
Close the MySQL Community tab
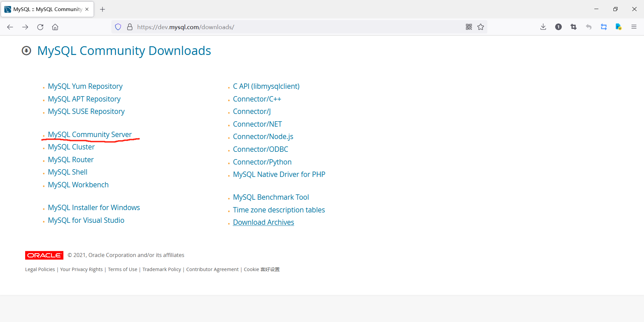pos(87,9)
